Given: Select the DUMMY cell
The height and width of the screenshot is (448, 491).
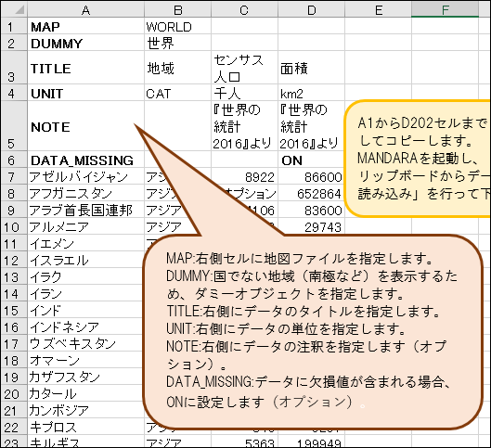Looking at the screenshot, I should pyautogui.click(x=85, y=43).
